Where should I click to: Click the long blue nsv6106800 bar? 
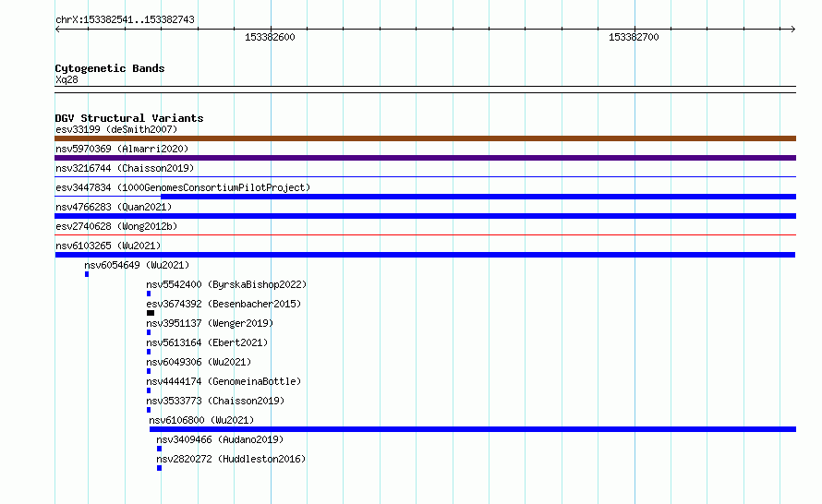pyautogui.click(x=473, y=429)
